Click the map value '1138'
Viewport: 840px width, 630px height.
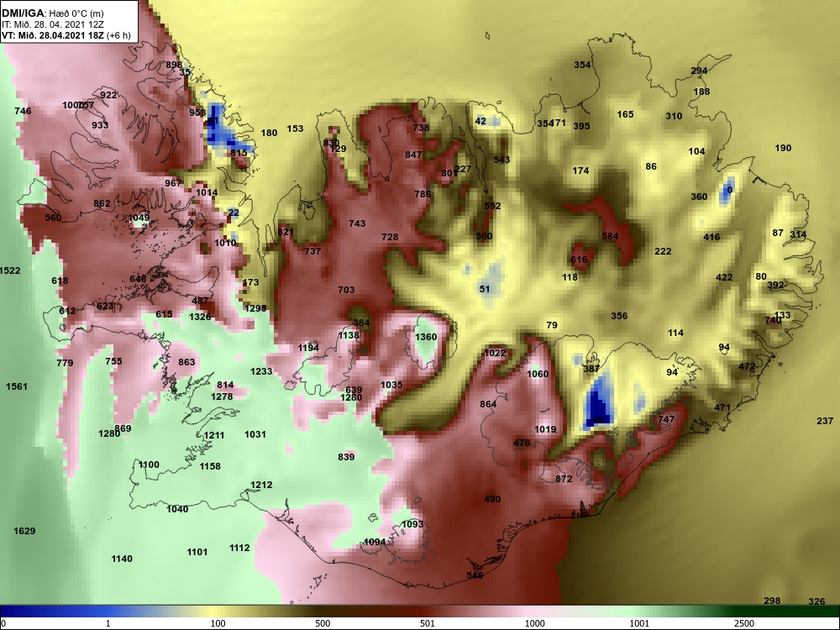tap(349, 335)
